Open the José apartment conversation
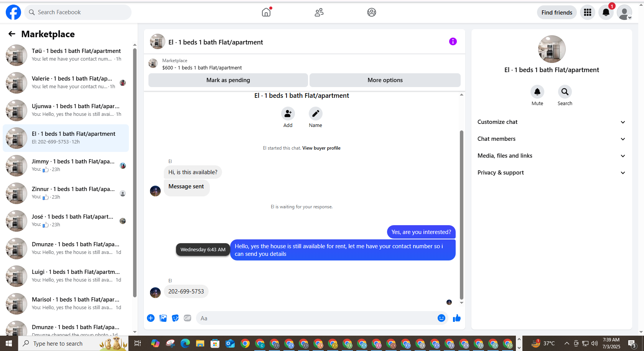 66,221
